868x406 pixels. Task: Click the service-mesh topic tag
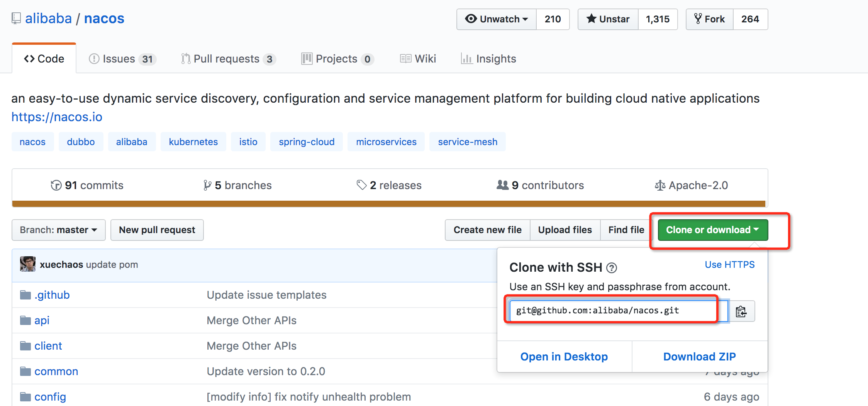pos(468,142)
